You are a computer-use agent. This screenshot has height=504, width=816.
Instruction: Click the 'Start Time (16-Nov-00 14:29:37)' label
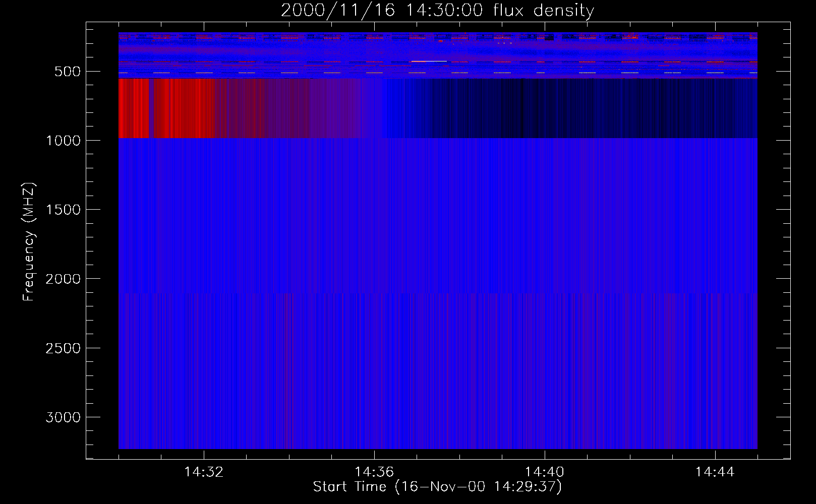[437, 487]
